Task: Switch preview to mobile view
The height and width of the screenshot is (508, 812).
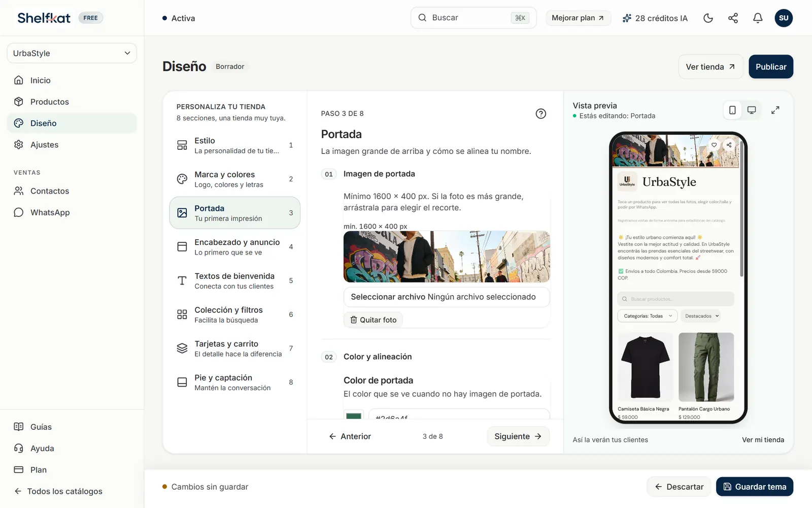Action: coord(732,110)
